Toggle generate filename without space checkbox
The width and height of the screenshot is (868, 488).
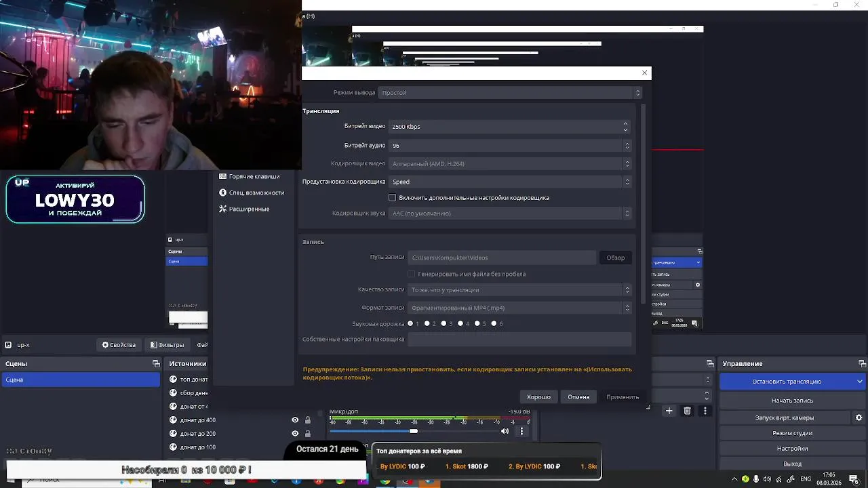coord(411,274)
